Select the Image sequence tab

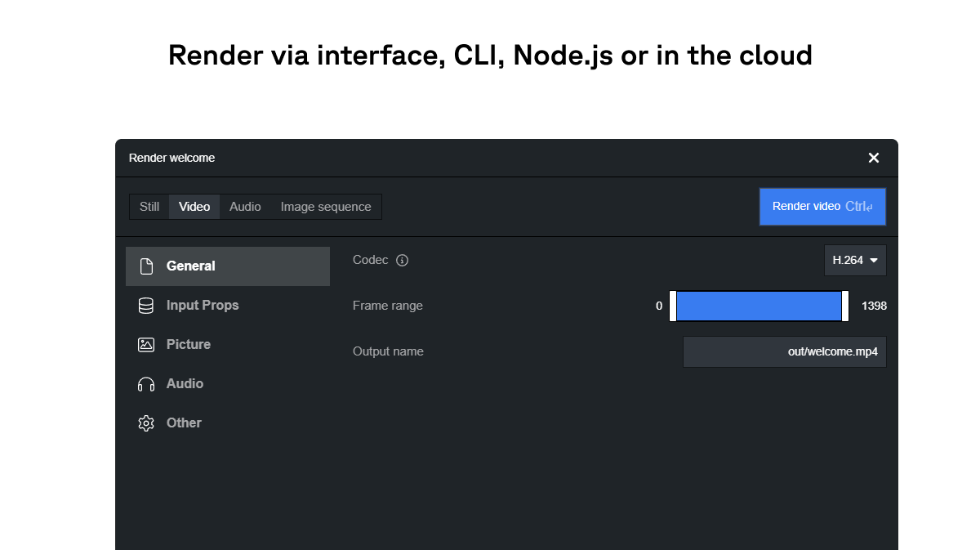[x=326, y=207]
